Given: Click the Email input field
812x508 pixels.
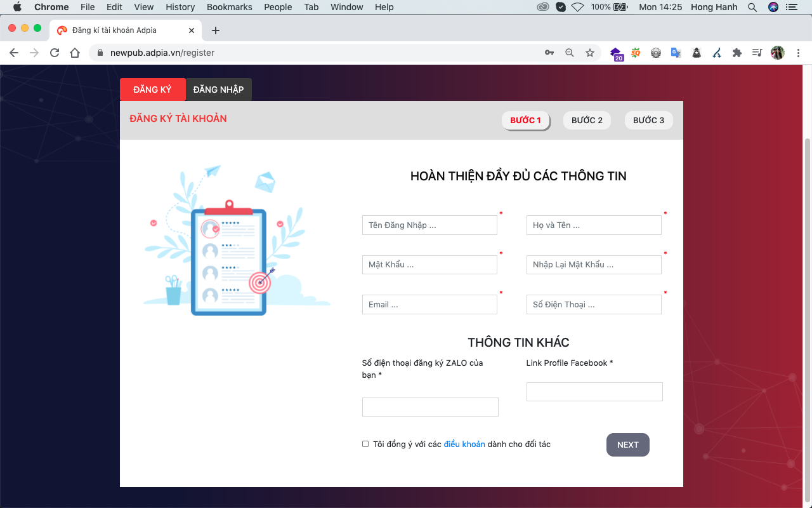Looking at the screenshot, I should tap(429, 304).
